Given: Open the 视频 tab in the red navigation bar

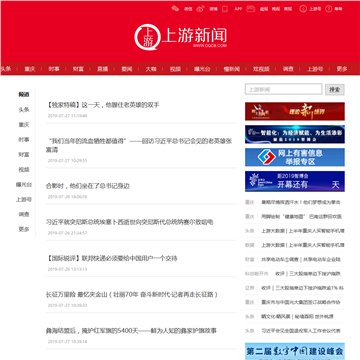Looking at the screenshot, I should pyautogui.click(x=175, y=69).
